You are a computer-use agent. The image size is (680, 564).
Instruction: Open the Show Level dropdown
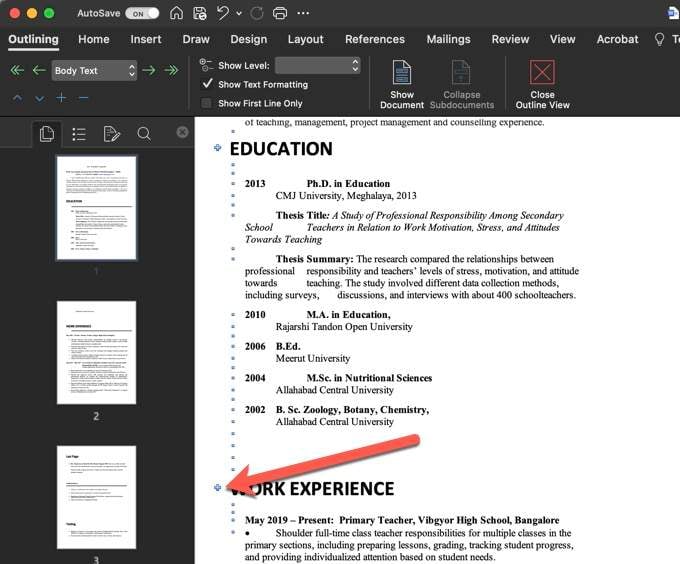pos(313,65)
